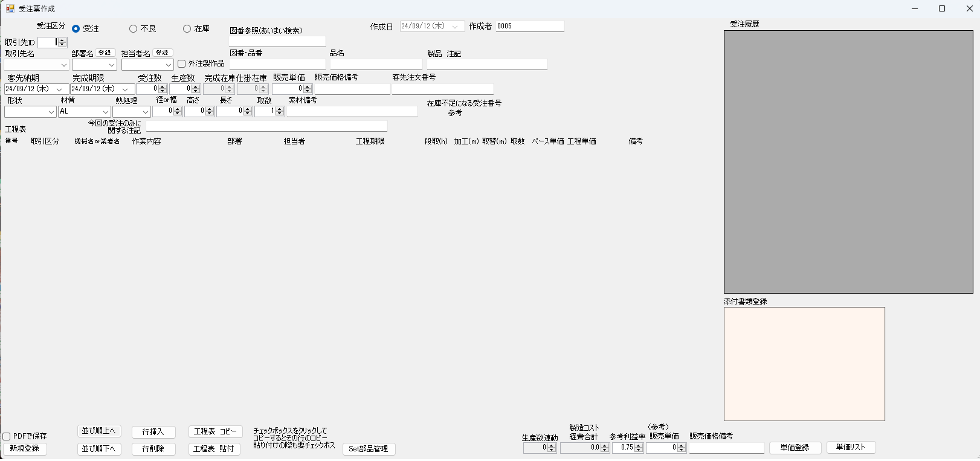This screenshot has height=461, width=980.
Task: Open the 完成期限 date picker
Action: [125, 89]
